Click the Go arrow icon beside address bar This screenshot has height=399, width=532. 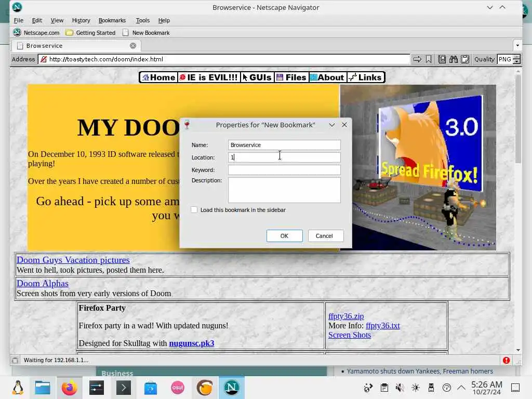click(417, 59)
